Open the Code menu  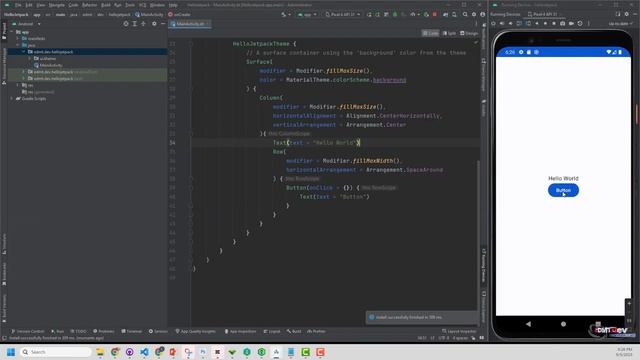point(73,5)
